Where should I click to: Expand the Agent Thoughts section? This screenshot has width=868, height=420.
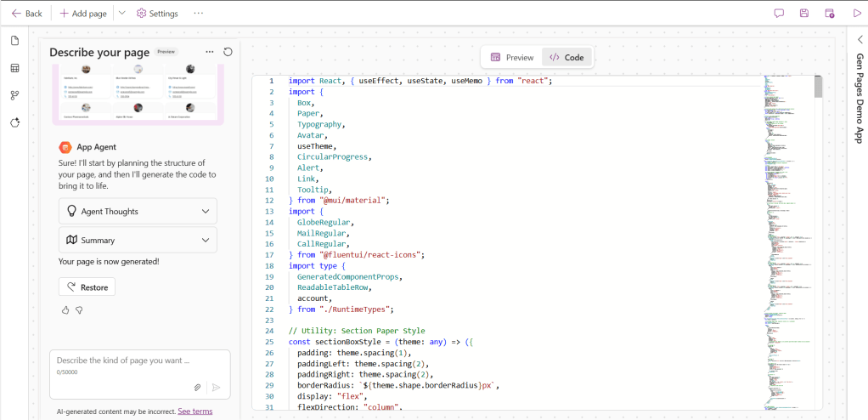[138, 211]
